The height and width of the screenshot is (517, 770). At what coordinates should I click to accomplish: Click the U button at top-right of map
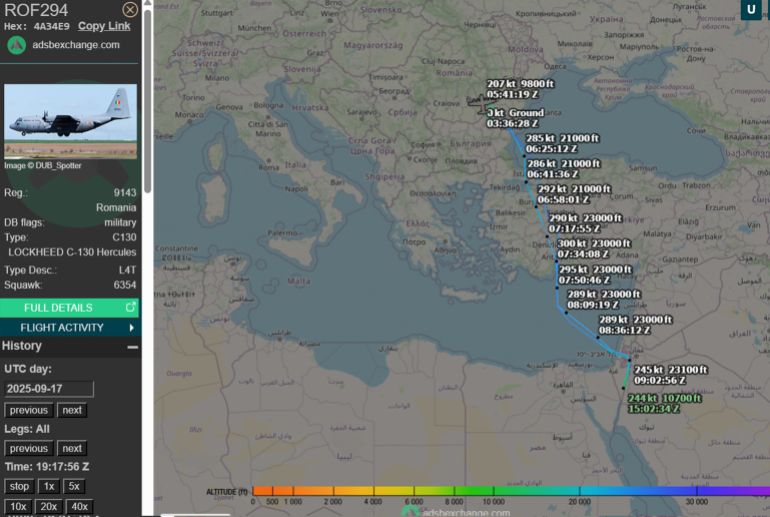click(750, 10)
